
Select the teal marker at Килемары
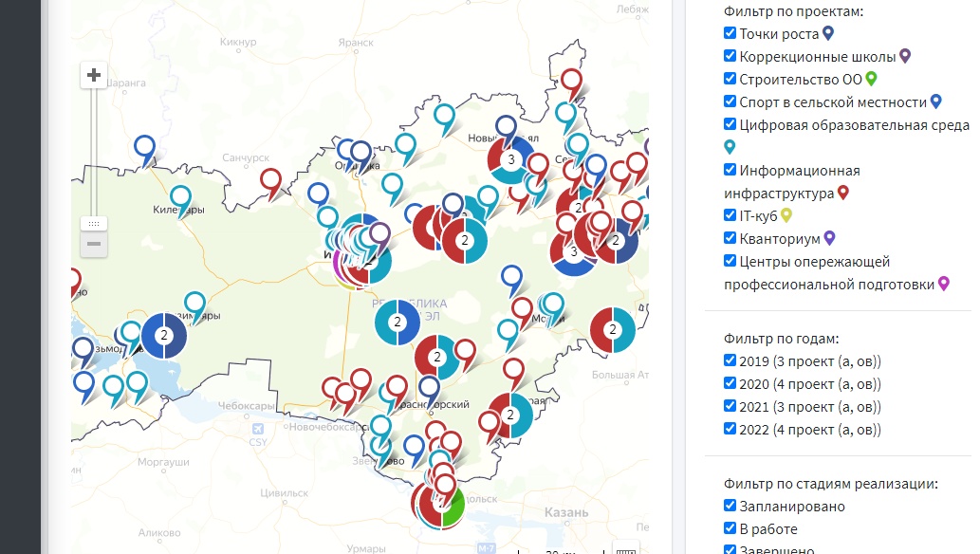[179, 199]
